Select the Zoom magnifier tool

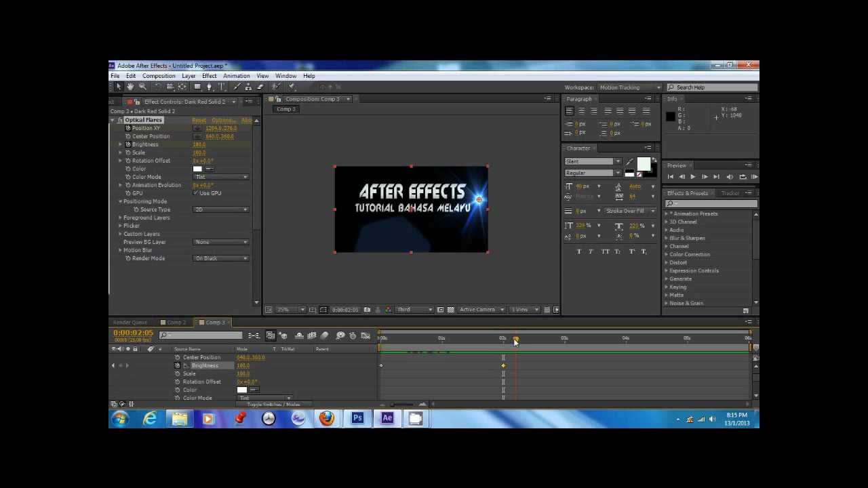tap(142, 87)
